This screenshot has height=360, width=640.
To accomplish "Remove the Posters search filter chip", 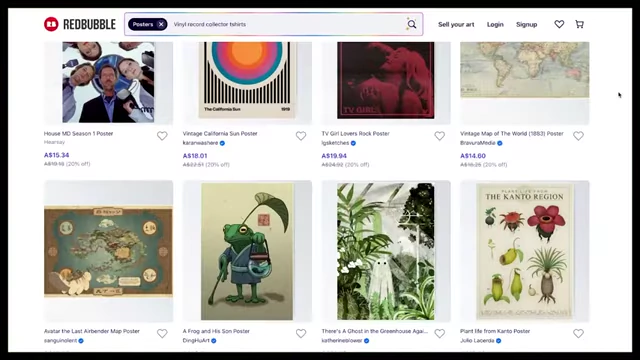I will tap(161, 24).
